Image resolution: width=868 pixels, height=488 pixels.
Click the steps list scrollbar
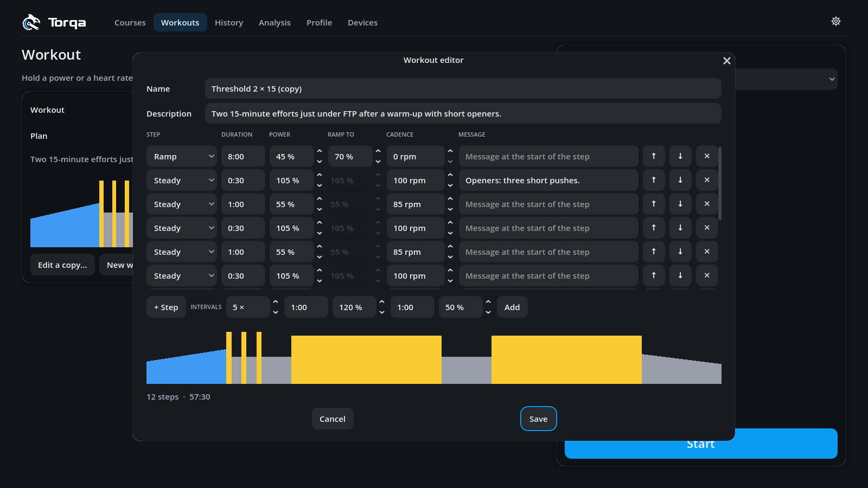[x=720, y=183]
